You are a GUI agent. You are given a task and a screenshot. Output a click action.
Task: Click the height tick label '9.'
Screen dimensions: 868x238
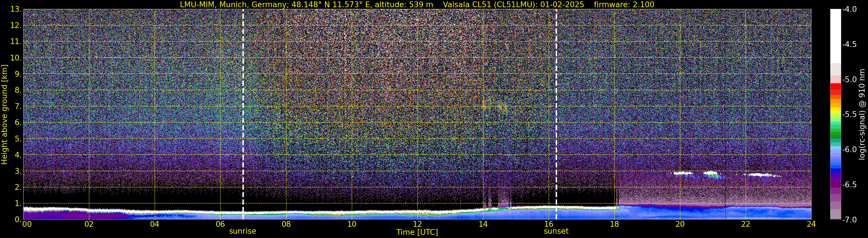[18, 74]
